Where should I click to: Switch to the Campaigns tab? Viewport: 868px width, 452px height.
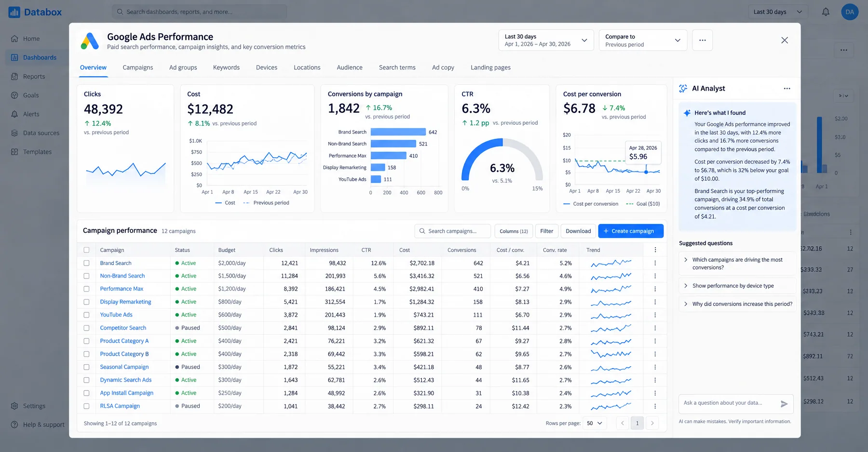(x=138, y=67)
